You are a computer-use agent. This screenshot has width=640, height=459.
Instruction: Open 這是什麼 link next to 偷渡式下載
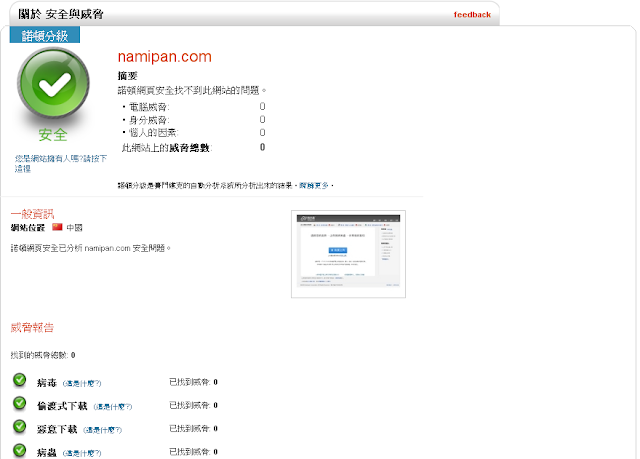tap(113, 407)
